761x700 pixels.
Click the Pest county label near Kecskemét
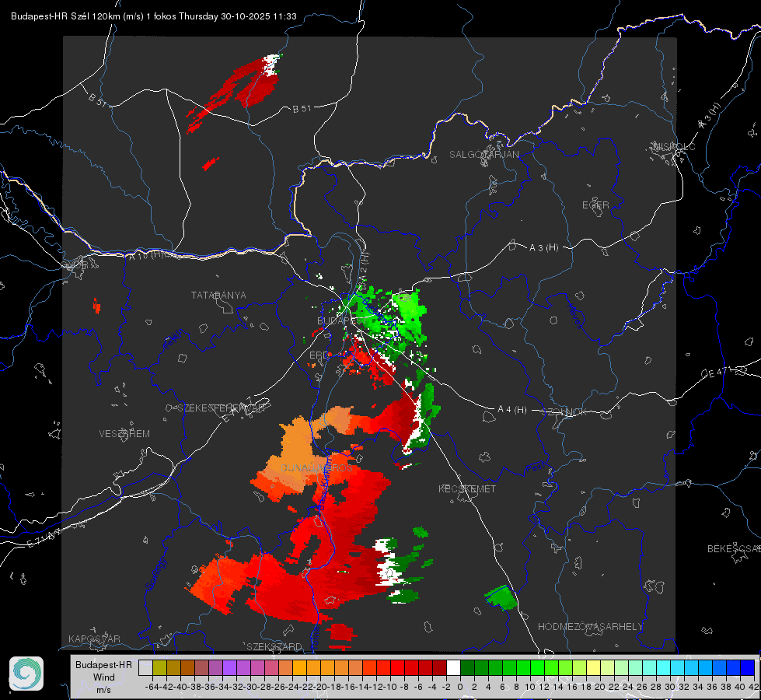536,468
